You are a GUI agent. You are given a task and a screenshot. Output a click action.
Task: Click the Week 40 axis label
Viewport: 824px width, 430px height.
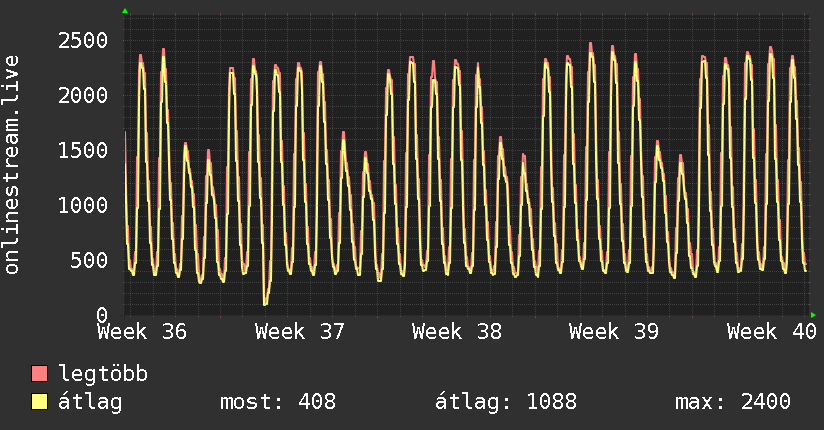tap(771, 332)
